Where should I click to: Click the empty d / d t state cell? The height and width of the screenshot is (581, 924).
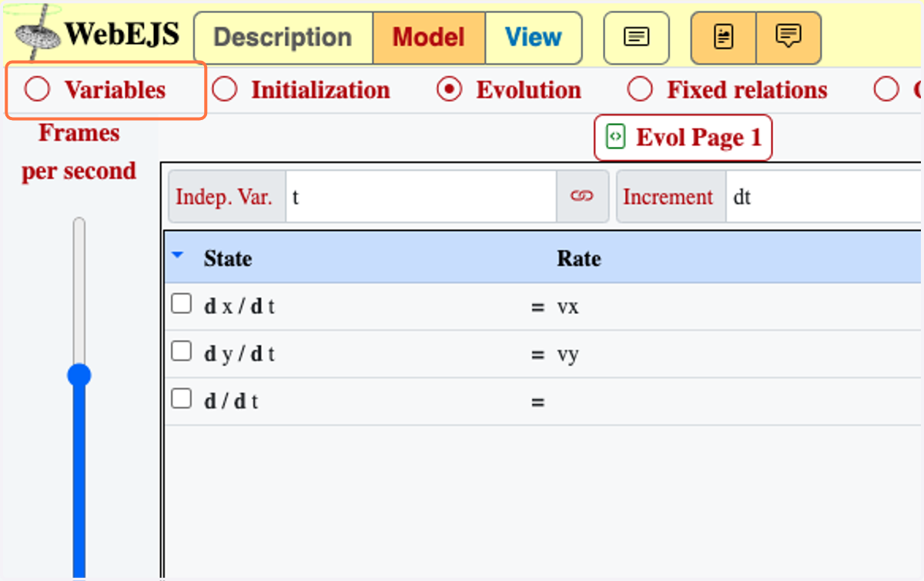click(x=230, y=402)
